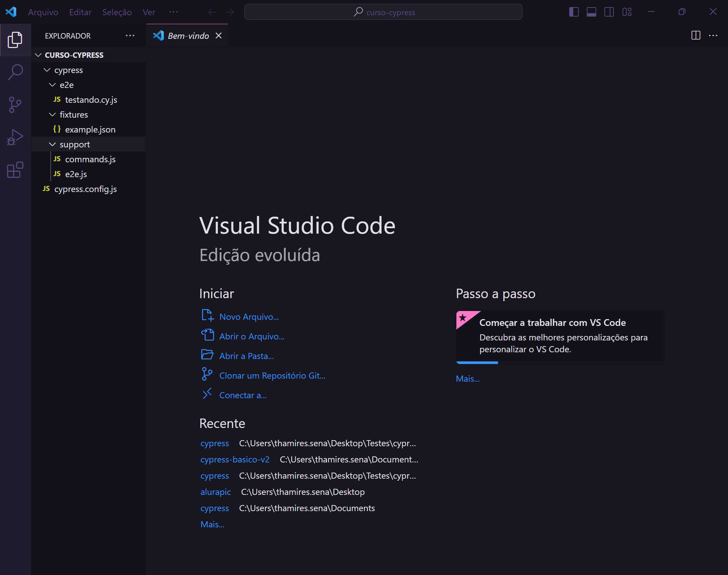
Task: Click the JS icon beside testando.cy.js
Action: (57, 99)
